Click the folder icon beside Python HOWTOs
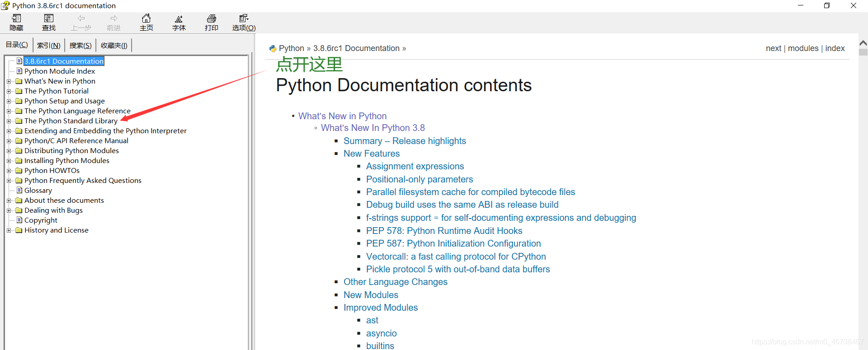The width and height of the screenshot is (868, 350). tap(19, 171)
